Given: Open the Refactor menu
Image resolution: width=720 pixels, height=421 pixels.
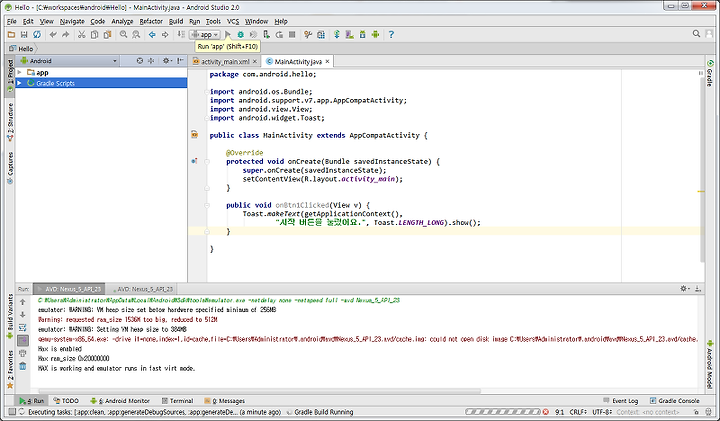Looking at the screenshot, I should pyautogui.click(x=151, y=21).
